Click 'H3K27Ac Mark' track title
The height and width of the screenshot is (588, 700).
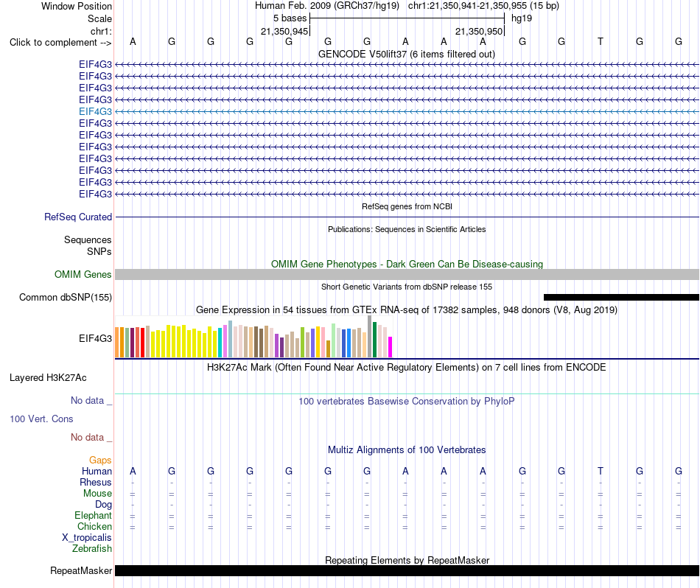407,367
